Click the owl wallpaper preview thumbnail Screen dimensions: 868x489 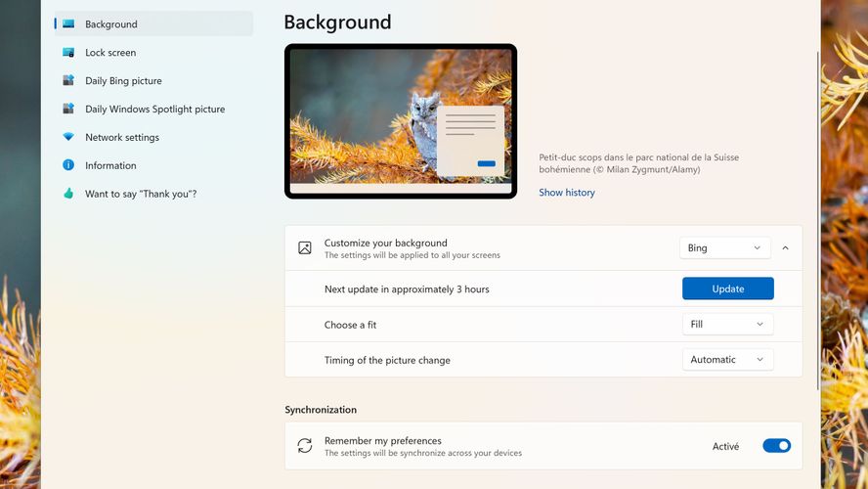(x=401, y=120)
